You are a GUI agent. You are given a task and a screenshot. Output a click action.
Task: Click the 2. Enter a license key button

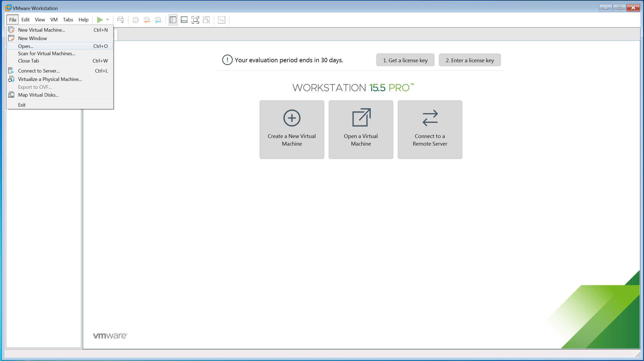[470, 60]
